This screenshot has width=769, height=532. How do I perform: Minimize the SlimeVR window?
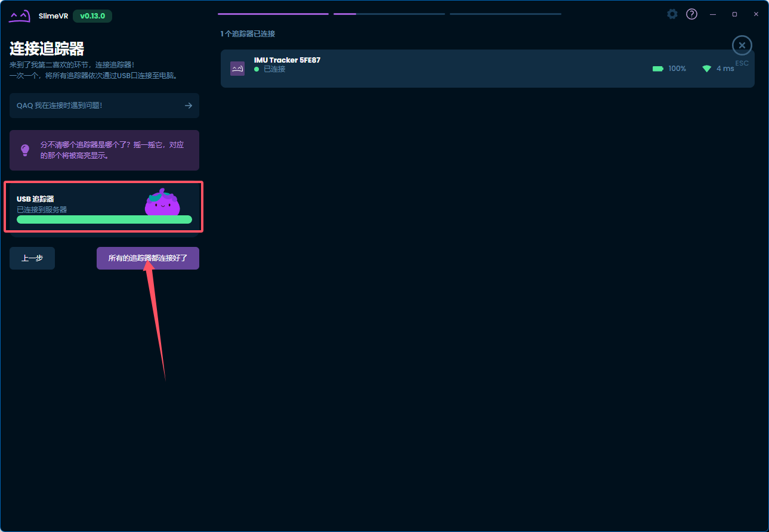[x=713, y=14]
